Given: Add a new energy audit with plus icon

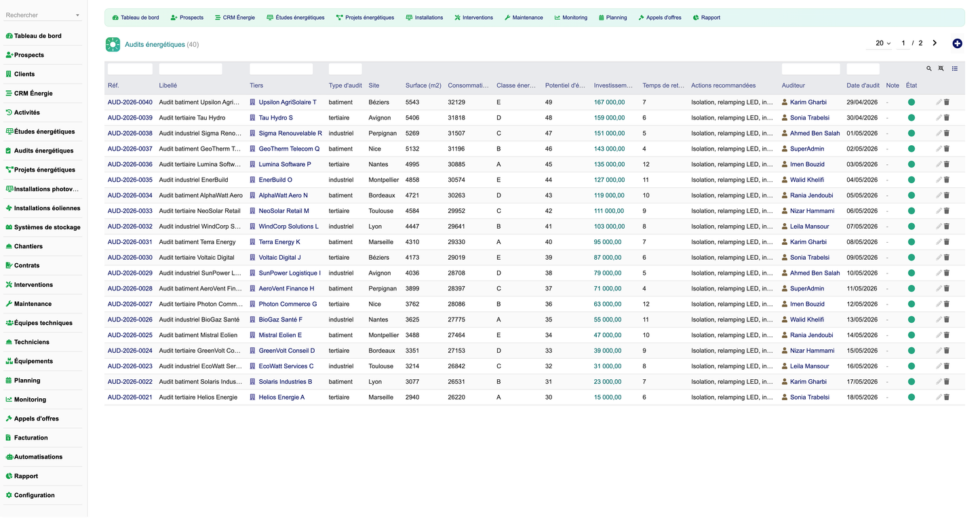Looking at the screenshot, I should click(x=957, y=43).
